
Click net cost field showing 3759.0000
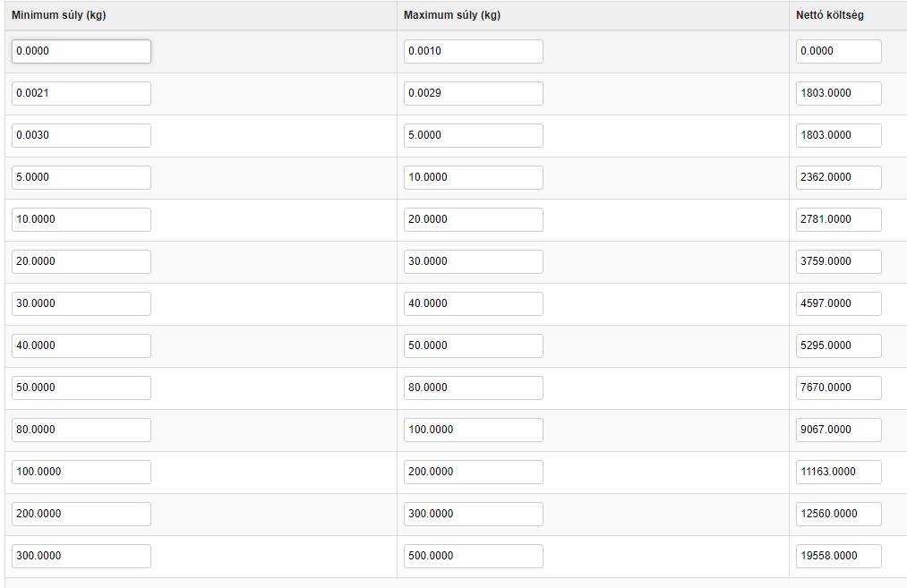[x=838, y=262]
